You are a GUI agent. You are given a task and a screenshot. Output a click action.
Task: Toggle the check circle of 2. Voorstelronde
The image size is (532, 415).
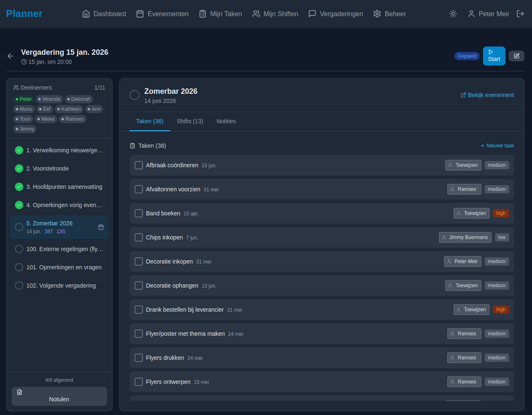19,168
